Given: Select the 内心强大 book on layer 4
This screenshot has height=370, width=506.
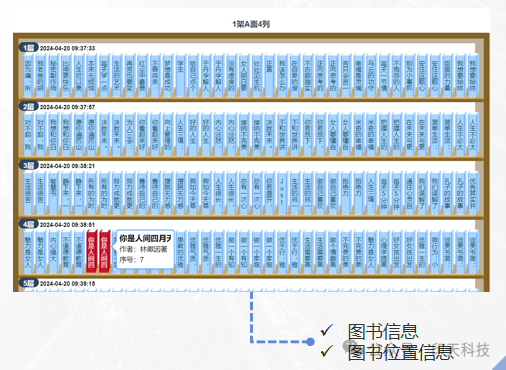Looking at the screenshot, I should (53, 252).
